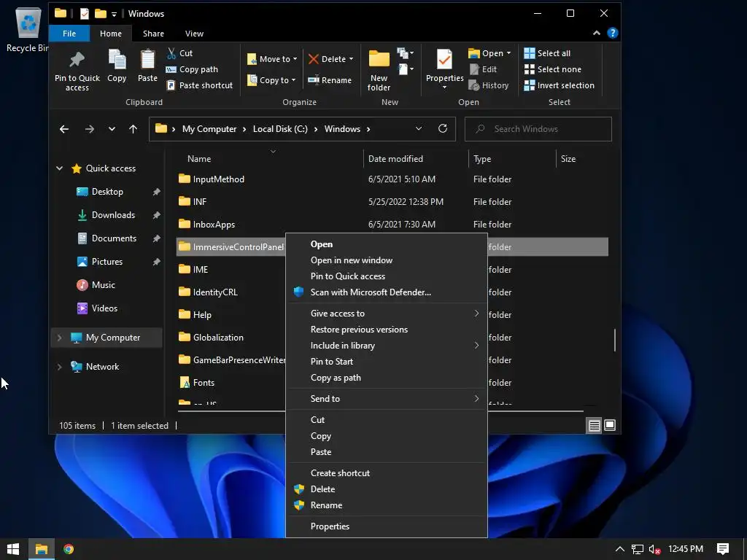
Task: Open the ribbon Open button dropdown
Action: point(508,53)
